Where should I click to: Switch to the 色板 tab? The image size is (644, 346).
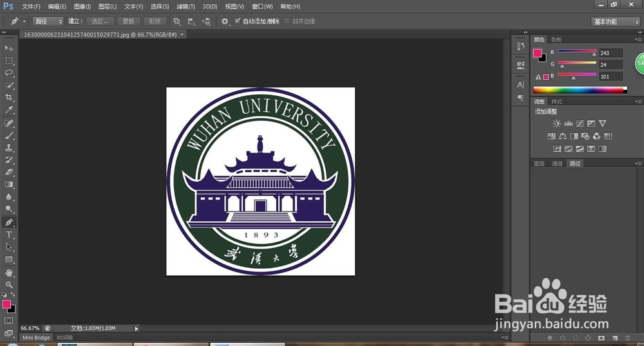pos(556,39)
